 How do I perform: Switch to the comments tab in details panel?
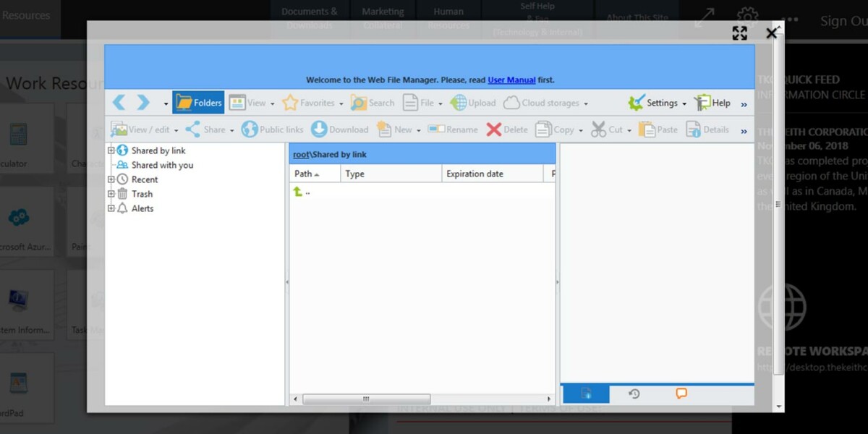tap(681, 393)
